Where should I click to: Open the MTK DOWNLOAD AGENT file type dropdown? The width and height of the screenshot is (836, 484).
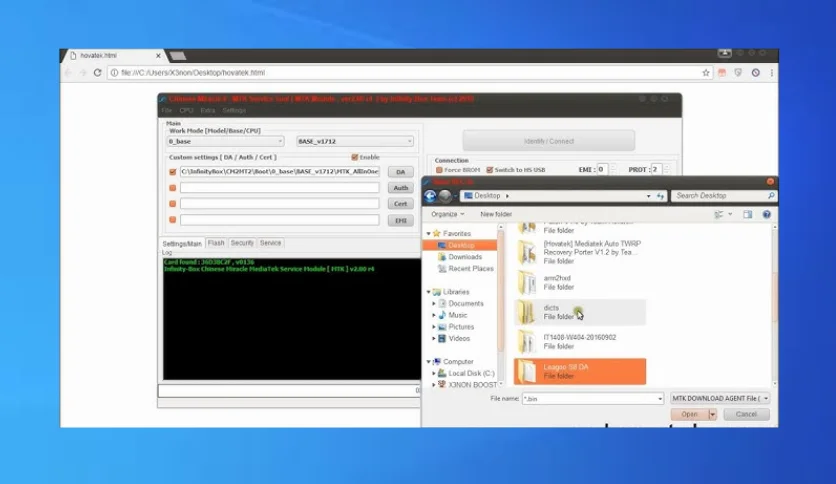click(720, 399)
